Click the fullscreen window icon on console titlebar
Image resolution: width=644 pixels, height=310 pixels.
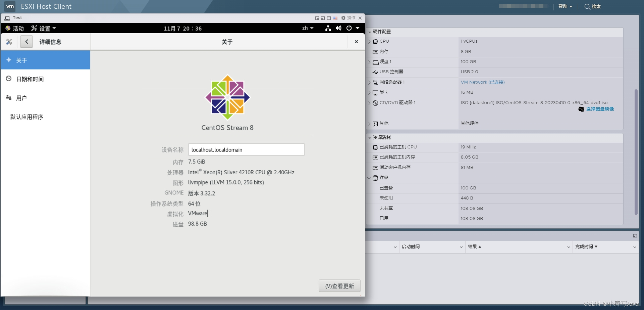tap(329, 18)
